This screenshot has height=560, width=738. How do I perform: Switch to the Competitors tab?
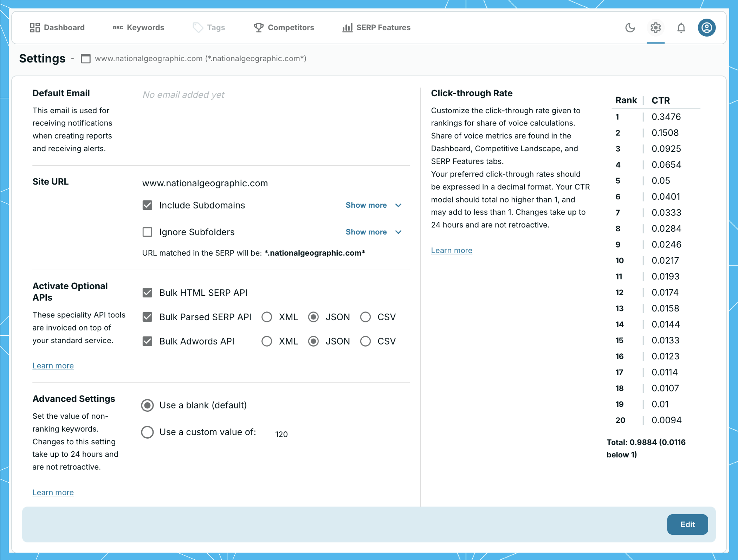pos(291,27)
